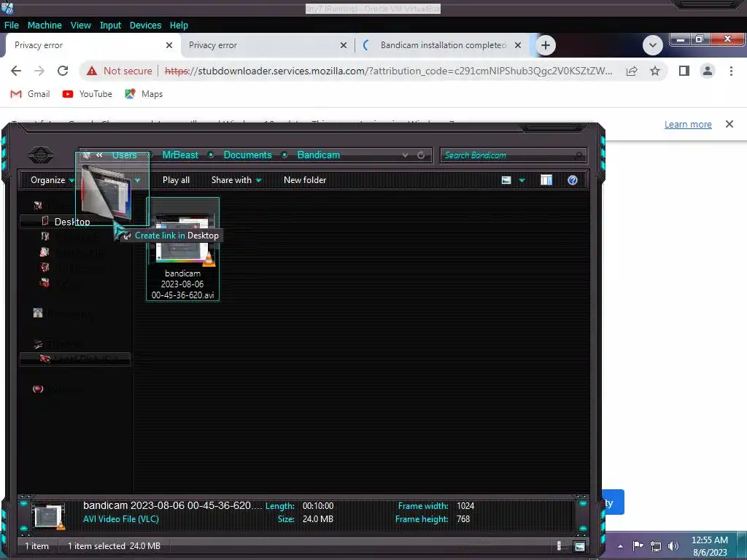
Task: Open a new Chrome tab
Action: coord(546,45)
